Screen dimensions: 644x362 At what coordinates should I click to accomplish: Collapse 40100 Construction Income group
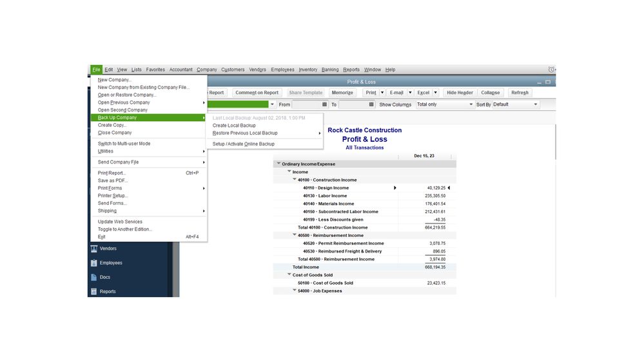(295, 179)
